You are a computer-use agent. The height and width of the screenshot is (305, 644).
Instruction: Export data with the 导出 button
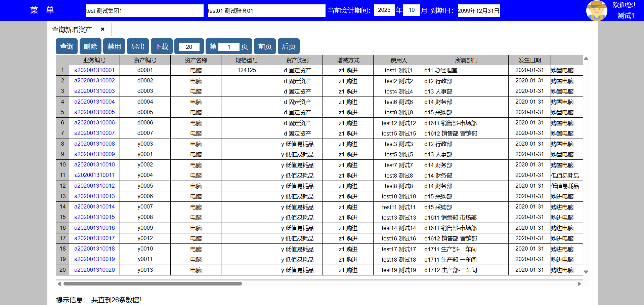(x=138, y=46)
